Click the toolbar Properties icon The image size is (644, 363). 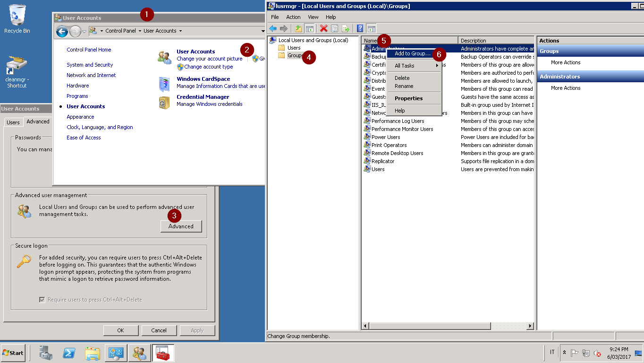[x=334, y=28]
